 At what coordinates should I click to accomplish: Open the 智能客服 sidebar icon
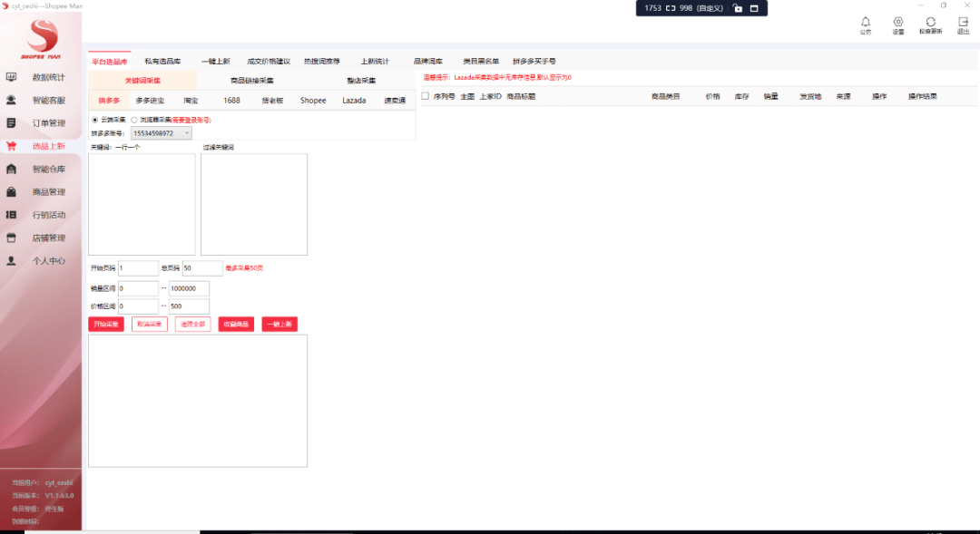(x=11, y=100)
